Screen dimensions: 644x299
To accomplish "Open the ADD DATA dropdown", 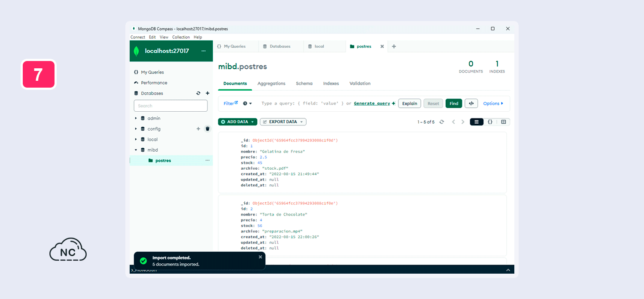I will tap(237, 122).
